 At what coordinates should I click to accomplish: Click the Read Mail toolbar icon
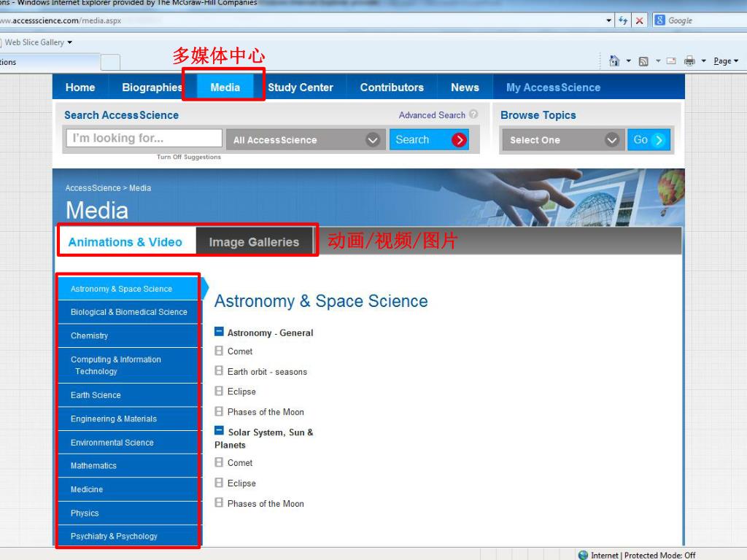671,61
